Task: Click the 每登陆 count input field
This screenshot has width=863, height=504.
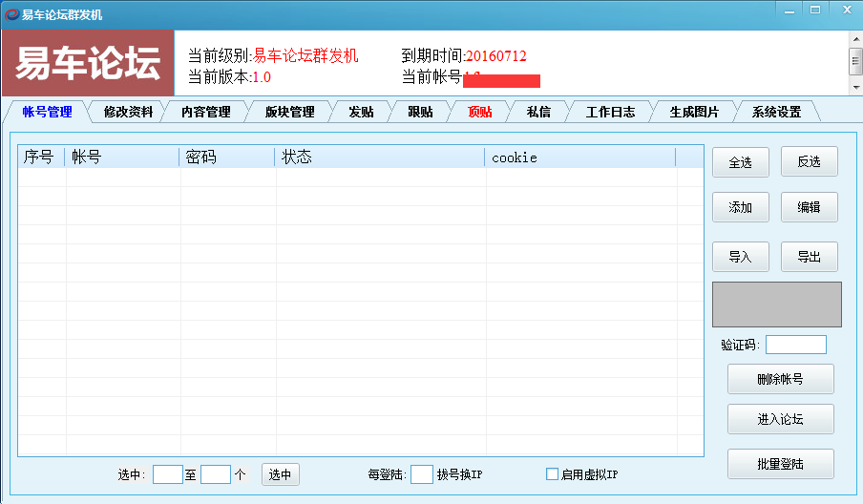Action: [x=422, y=474]
